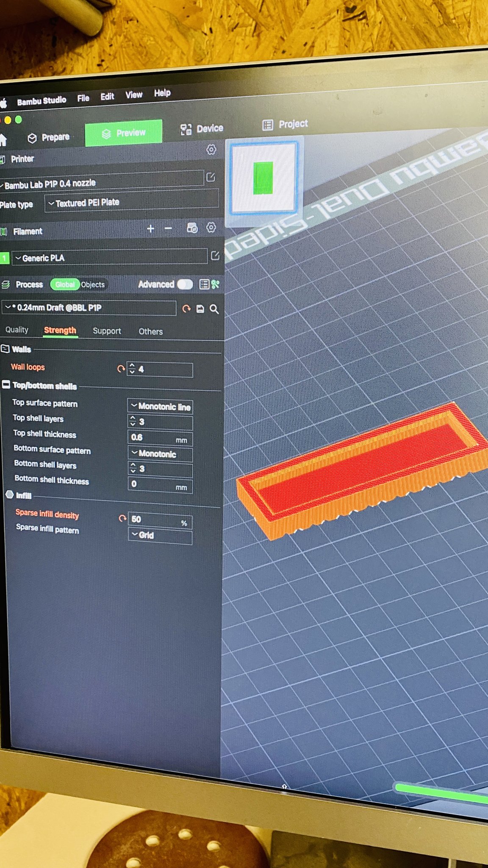Click the green cut/tools icon beside Advanced
Screen dimensions: 488x868
[216, 284]
